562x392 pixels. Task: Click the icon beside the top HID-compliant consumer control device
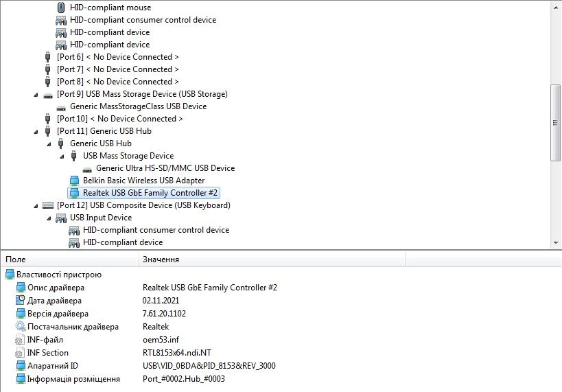(61, 20)
